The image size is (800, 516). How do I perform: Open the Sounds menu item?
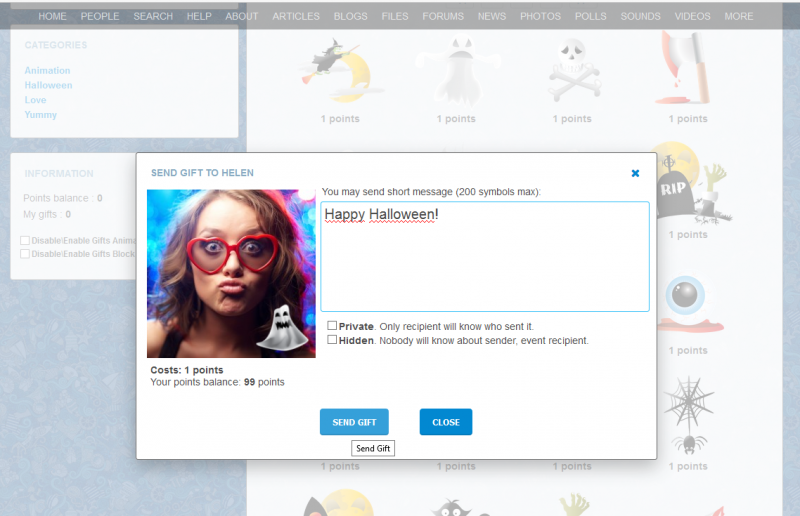pyautogui.click(x=640, y=16)
